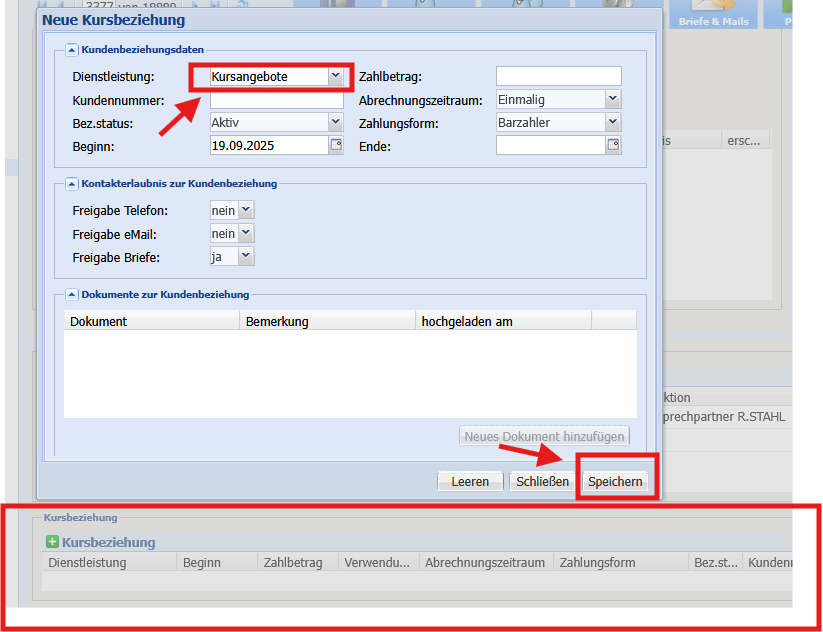This screenshot has height=632, width=823.
Task: Collapse the Kontakterlaubnis zur Kundenbeziehung section
Action: [x=72, y=184]
